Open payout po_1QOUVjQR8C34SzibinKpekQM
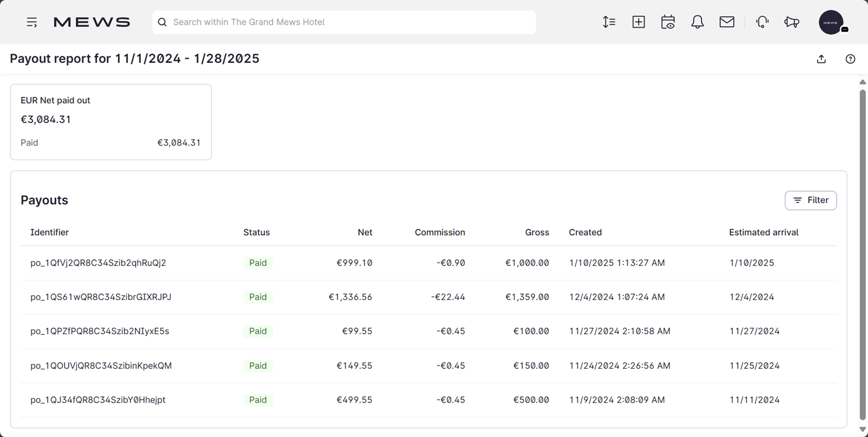868x437 pixels. (x=101, y=366)
